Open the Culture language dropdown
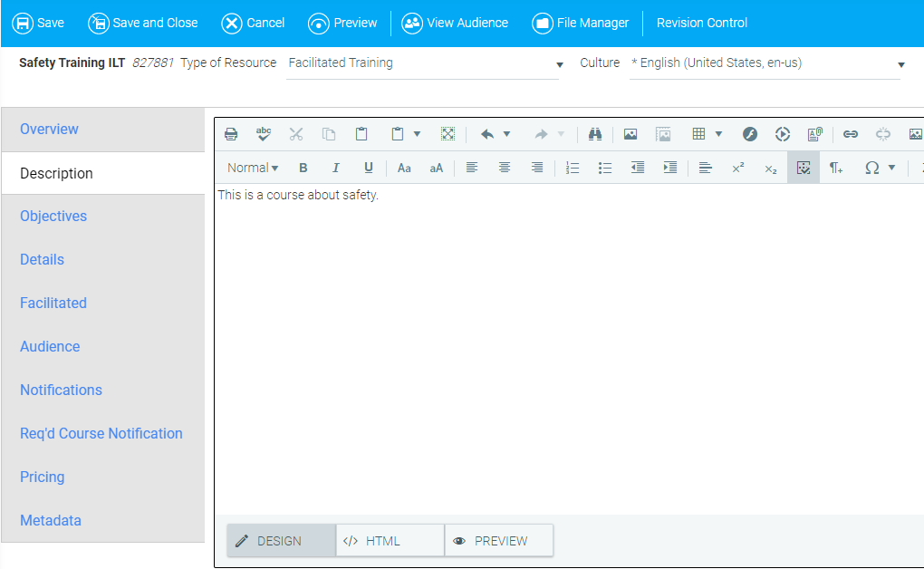 click(x=768, y=63)
